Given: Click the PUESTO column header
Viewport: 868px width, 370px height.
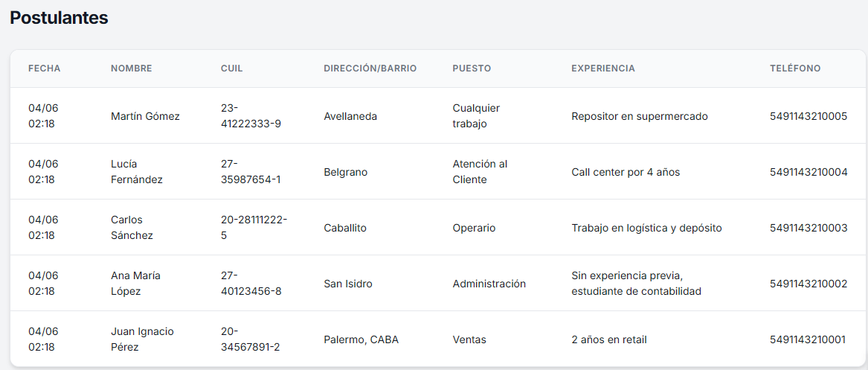Looking at the screenshot, I should point(472,68).
